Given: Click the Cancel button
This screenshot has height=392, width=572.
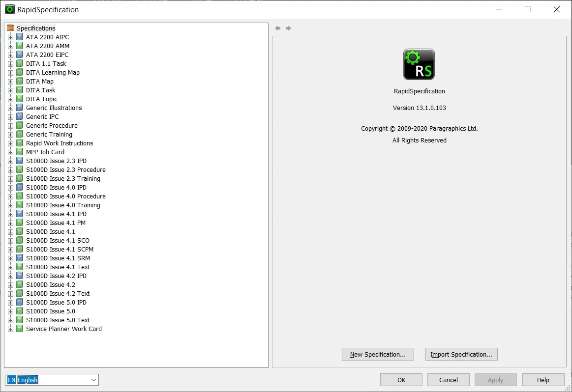Looking at the screenshot, I should pos(449,380).
